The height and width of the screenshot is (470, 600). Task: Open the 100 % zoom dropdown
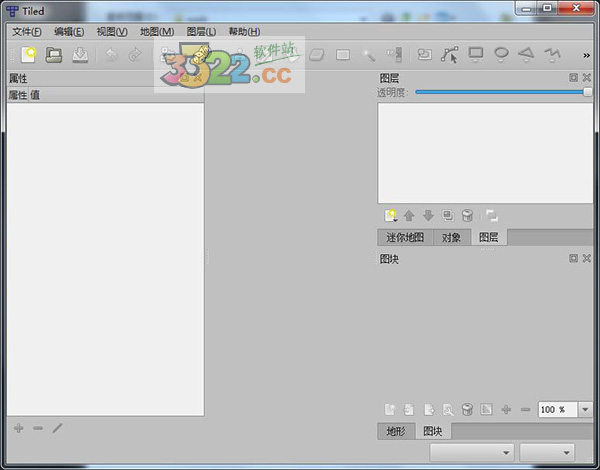(584, 410)
